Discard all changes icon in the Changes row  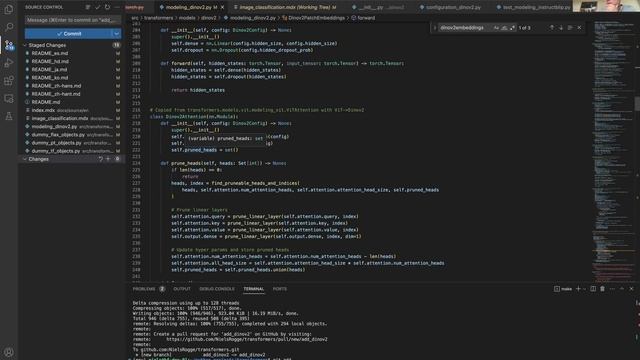tap(100, 159)
